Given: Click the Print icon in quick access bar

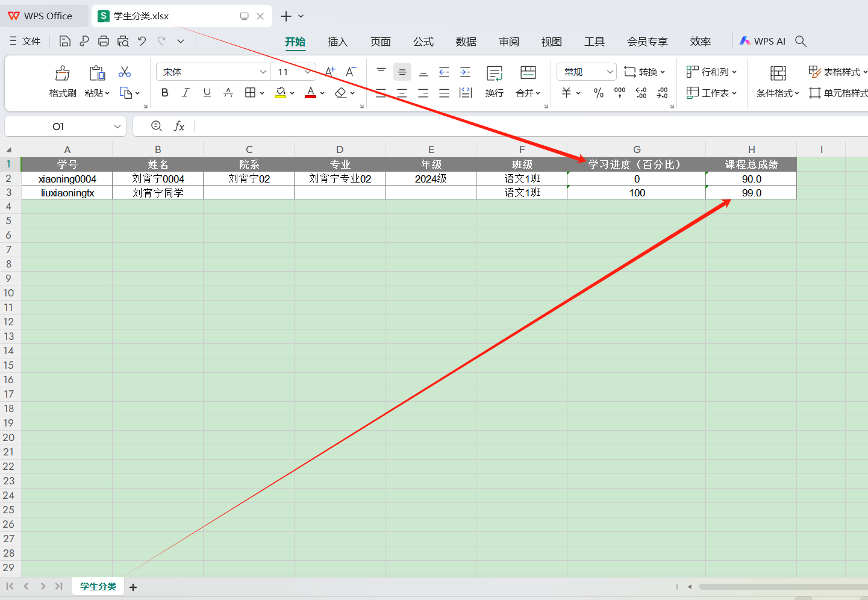Looking at the screenshot, I should pos(104,41).
